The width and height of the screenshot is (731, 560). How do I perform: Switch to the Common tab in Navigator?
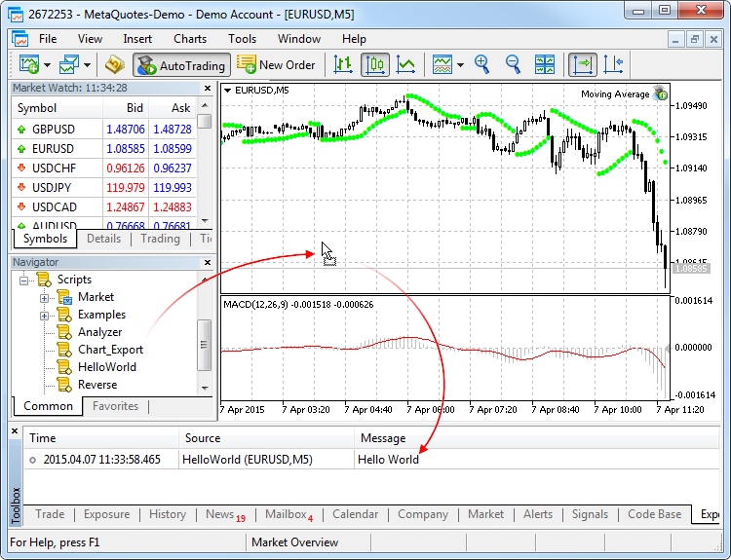(x=48, y=406)
